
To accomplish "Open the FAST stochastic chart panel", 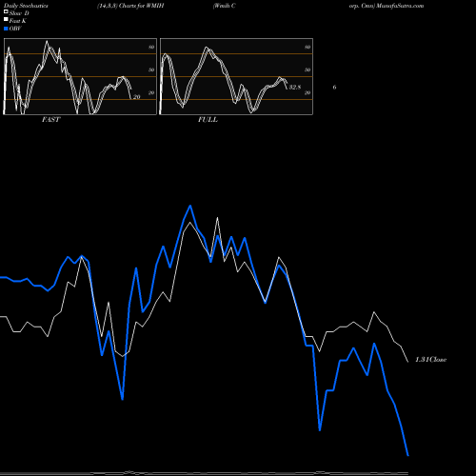I will click(x=80, y=76).
